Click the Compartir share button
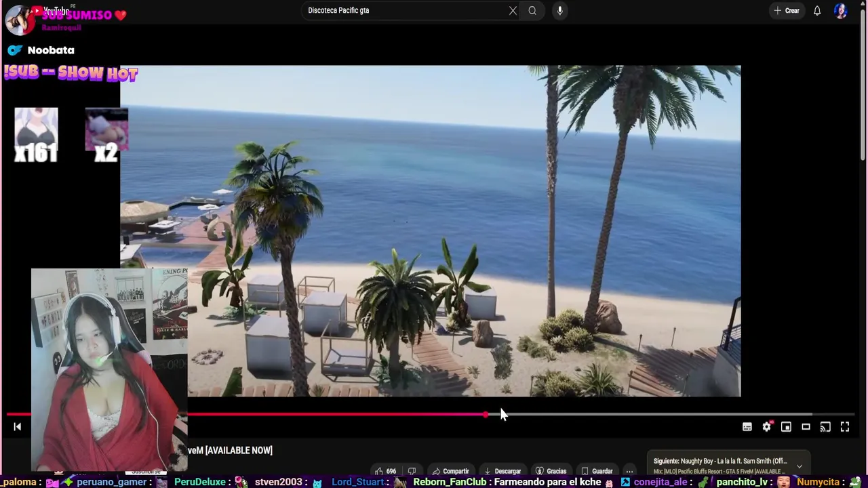The width and height of the screenshot is (868, 488). (x=450, y=471)
